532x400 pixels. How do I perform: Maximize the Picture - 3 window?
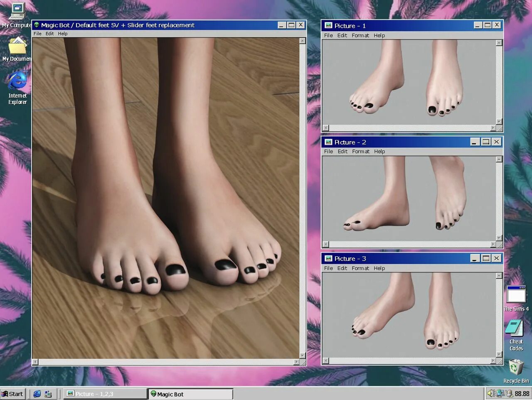pos(485,258)
